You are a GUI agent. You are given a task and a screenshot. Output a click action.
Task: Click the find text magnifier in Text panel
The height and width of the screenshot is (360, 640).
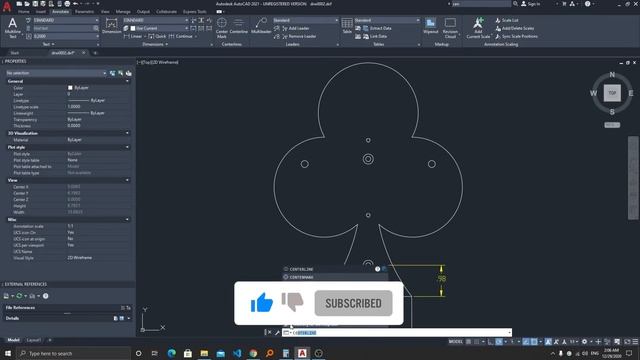tap(96, 28)
